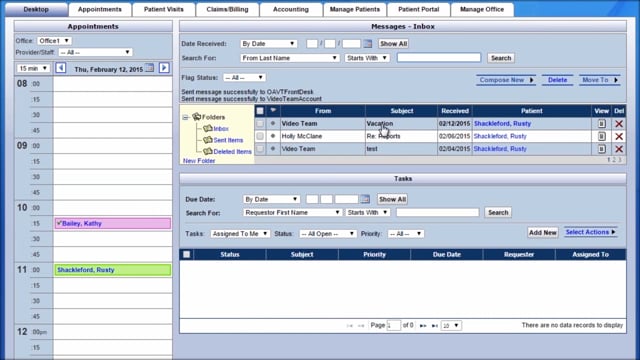Go to last page of tasks
This screenshot has height=360, width=640.
[435, 326]
